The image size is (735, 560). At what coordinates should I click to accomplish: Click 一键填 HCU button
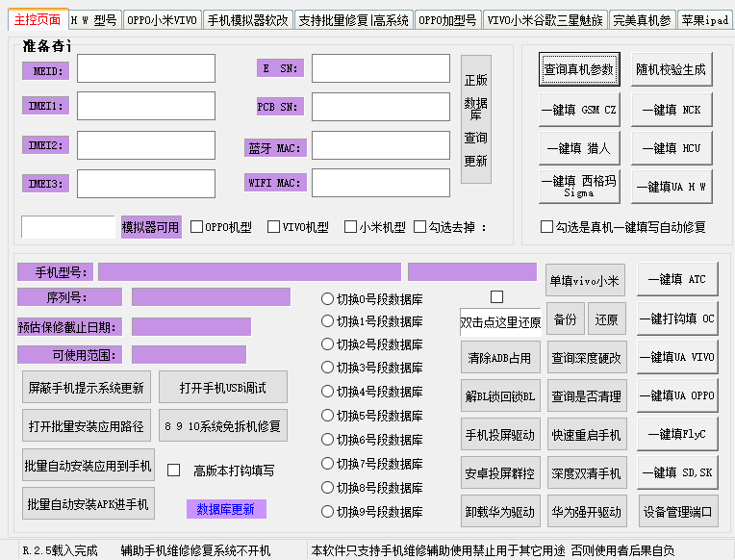click(x=672, y=148)
